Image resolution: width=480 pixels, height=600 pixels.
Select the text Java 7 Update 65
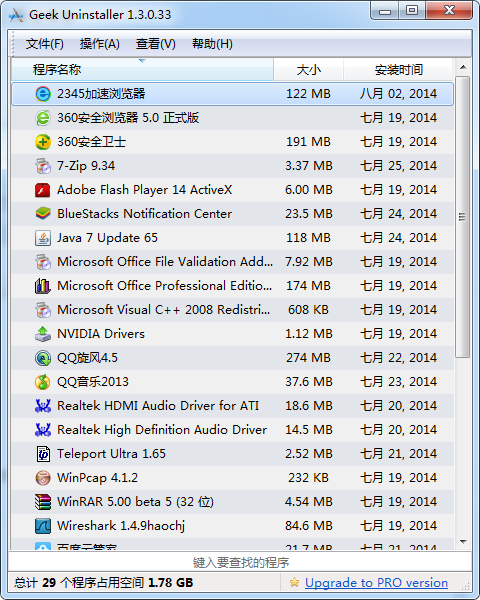click(x=107, y=238)
